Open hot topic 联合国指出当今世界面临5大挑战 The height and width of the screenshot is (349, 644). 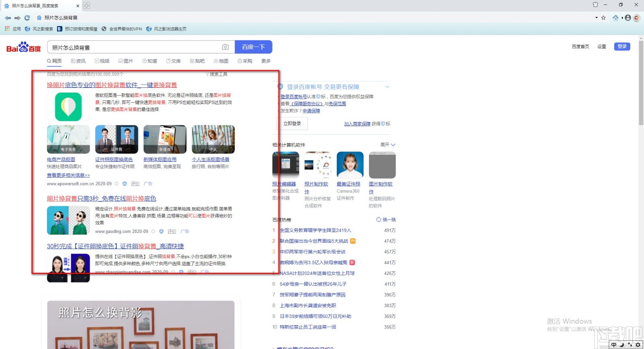[x=314, y=241]
